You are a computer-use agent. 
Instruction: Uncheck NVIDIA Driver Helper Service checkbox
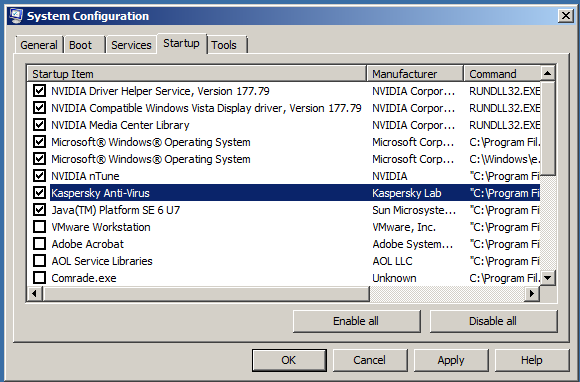[x=39, y=91]
